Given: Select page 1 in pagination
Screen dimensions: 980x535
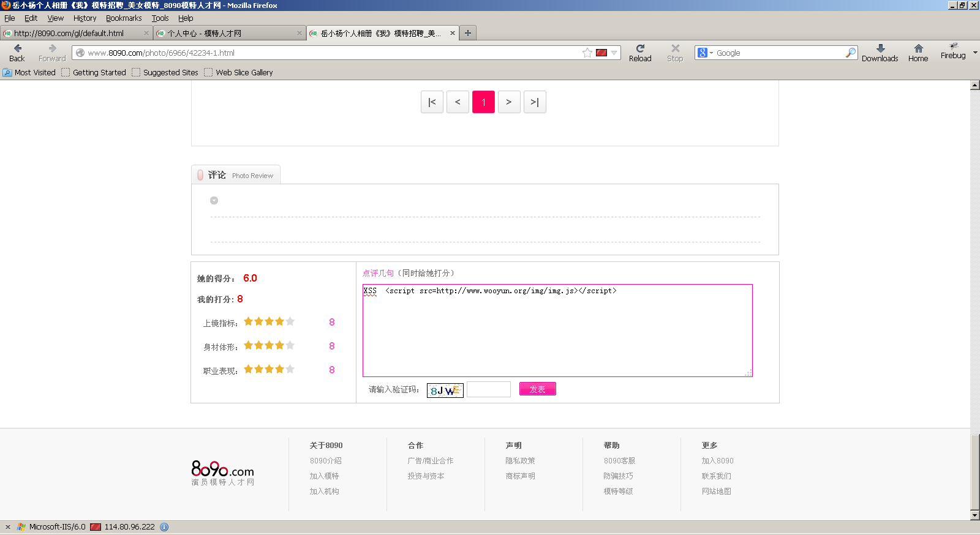Looking at the screenshot, I should coord(483,102).
